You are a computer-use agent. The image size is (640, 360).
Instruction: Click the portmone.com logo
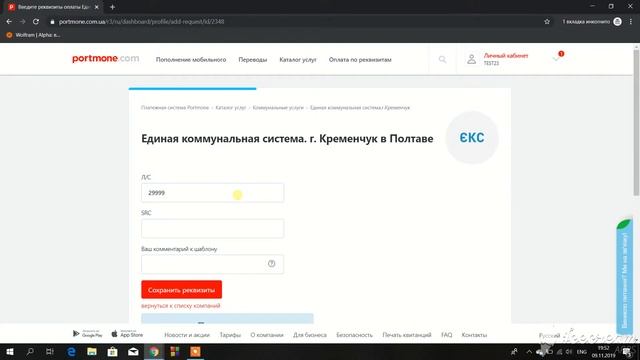coord(105,59)
